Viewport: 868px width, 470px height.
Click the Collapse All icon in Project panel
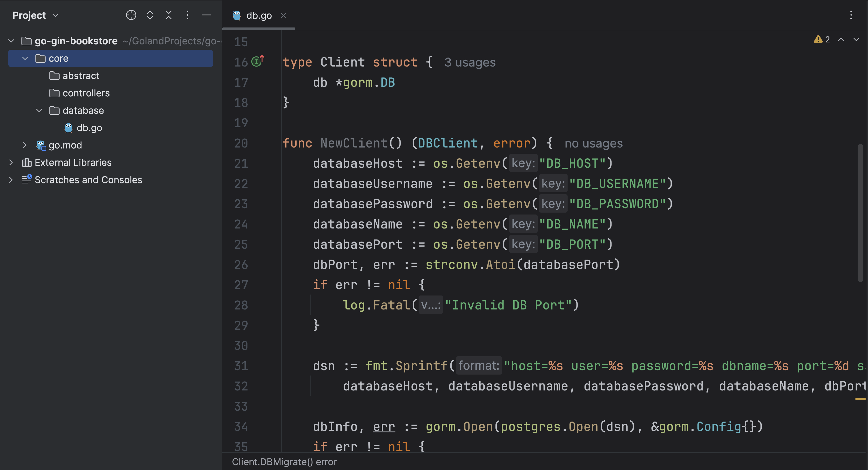click(x=169, y=15)
